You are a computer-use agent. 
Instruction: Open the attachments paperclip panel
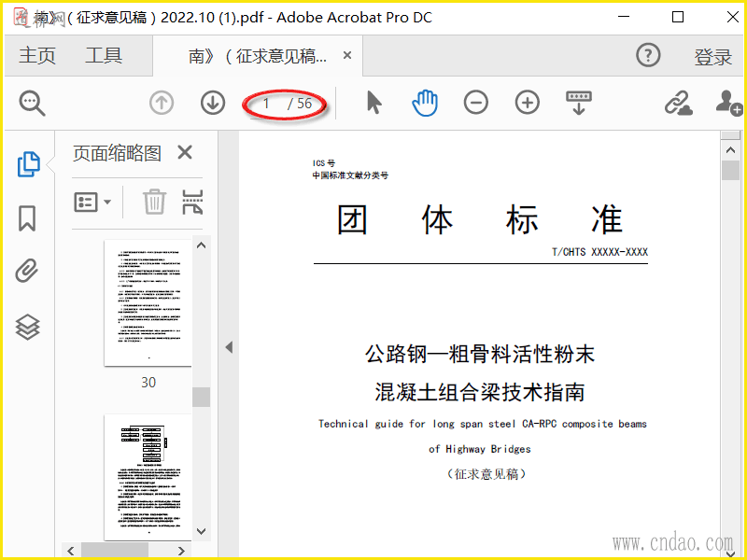[x=27, y=271]
